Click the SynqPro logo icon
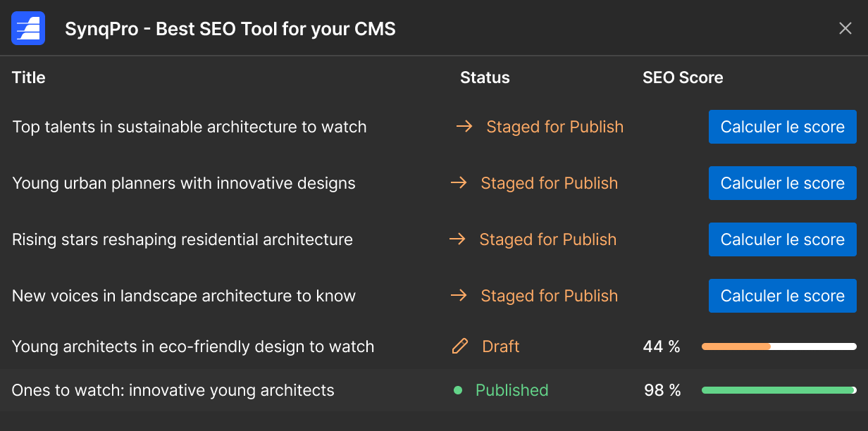The height and width of the screenshot is (431, 868). tap(28, 29)
